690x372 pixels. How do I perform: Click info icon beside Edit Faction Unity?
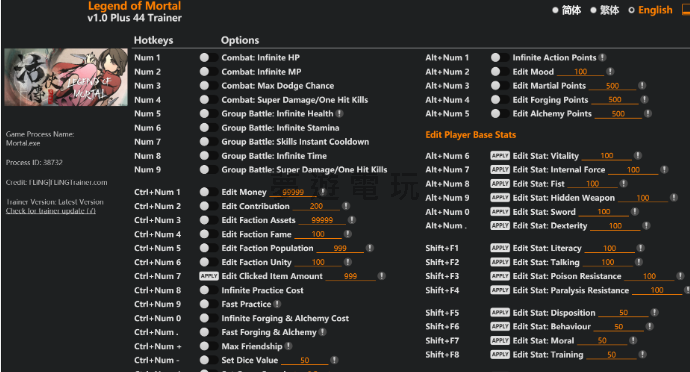tap(348, 262)
